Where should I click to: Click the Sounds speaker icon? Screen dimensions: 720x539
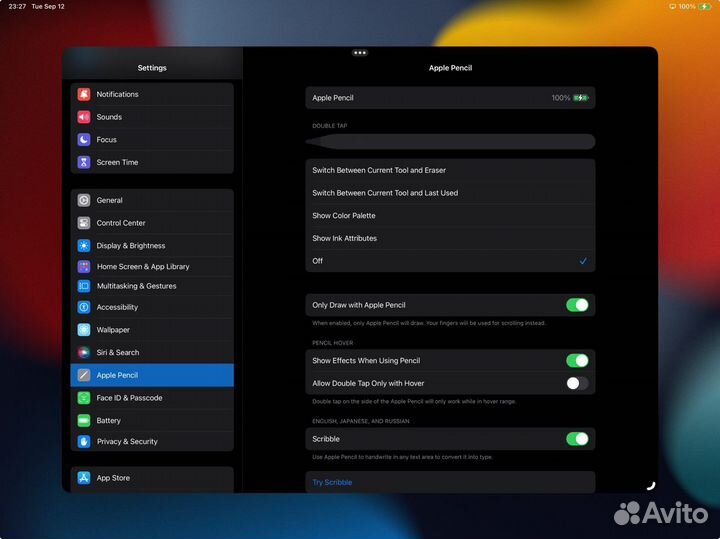(84, 117)
